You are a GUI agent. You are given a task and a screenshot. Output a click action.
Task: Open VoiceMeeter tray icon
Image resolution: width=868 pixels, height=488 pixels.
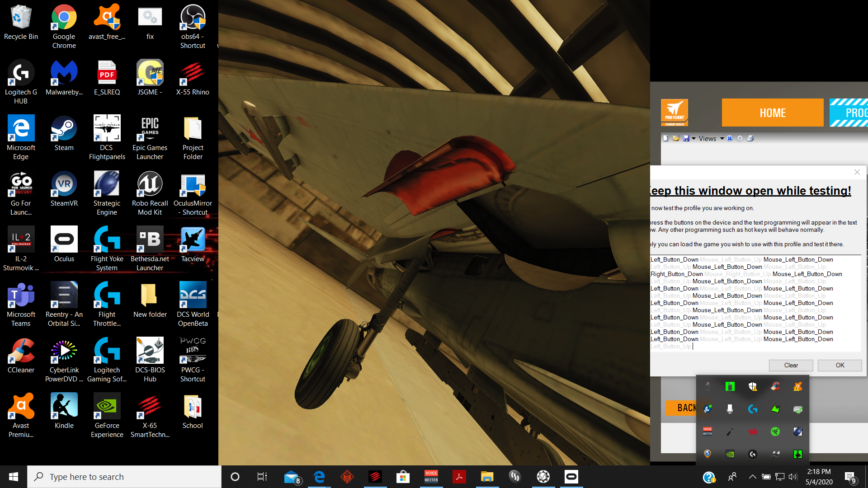[x=708, y=432]
